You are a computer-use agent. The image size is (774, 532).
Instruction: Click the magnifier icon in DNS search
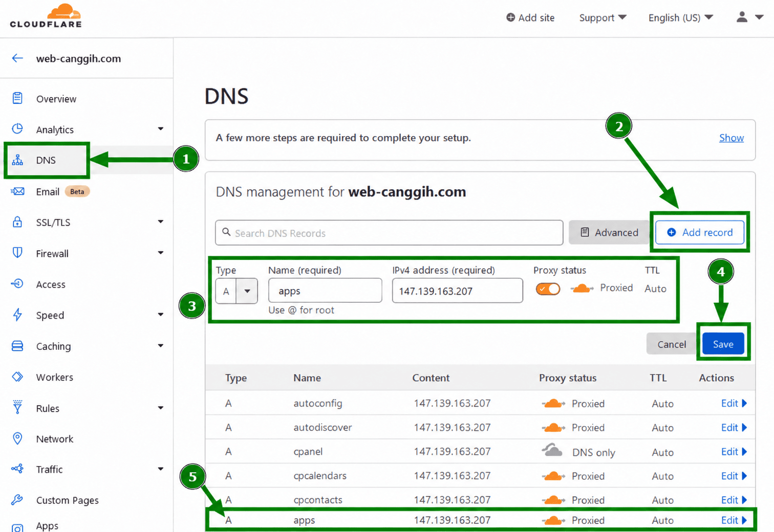click(226, 232)
